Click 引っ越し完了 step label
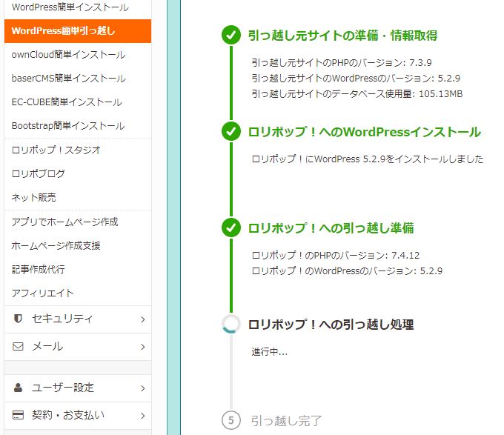This screenshot has width=504, height=435. tap(286, 421)
